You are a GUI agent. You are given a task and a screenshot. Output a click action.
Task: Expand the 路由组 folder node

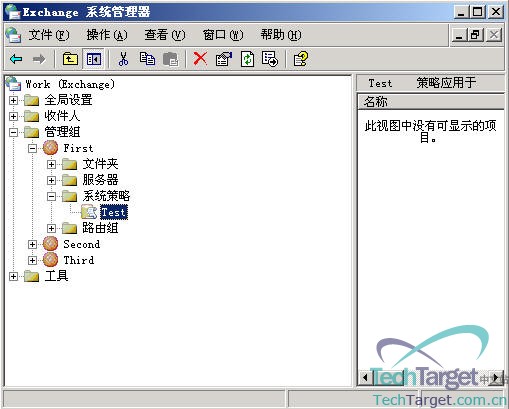[x=51, y=228]
